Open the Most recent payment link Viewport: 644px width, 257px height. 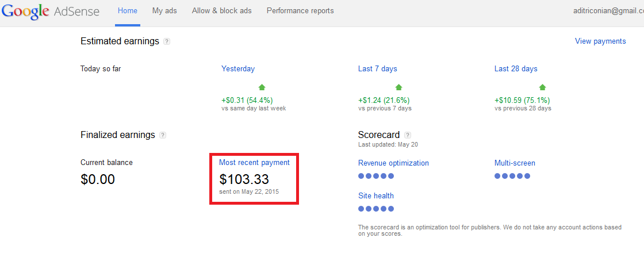point(254,163)
